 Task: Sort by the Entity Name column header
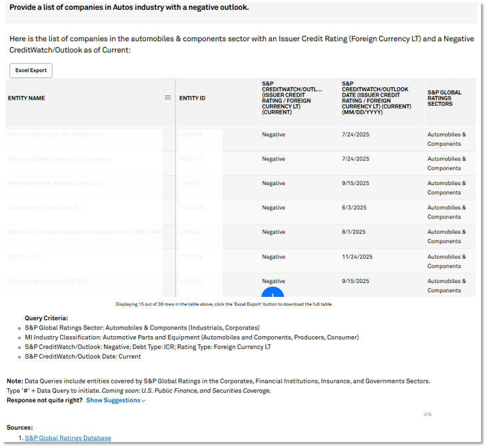27,99
